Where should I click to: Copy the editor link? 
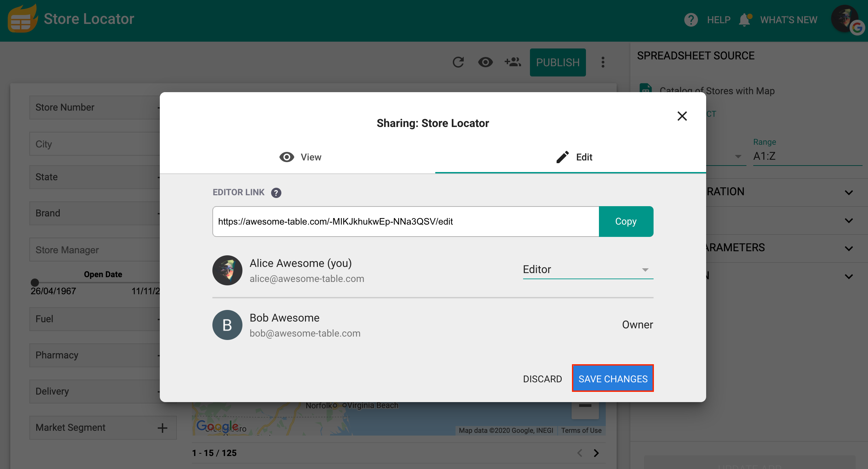tap(626, 222)
